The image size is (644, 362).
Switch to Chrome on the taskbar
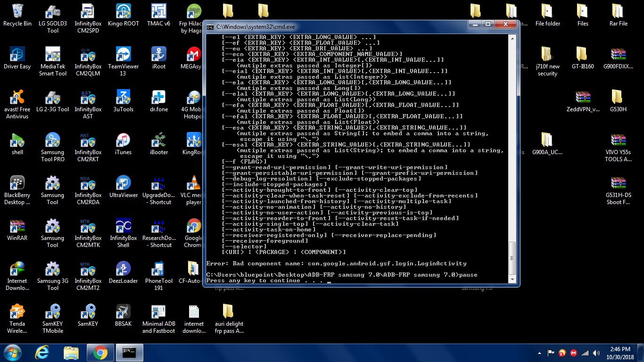(x=100, y=353)
